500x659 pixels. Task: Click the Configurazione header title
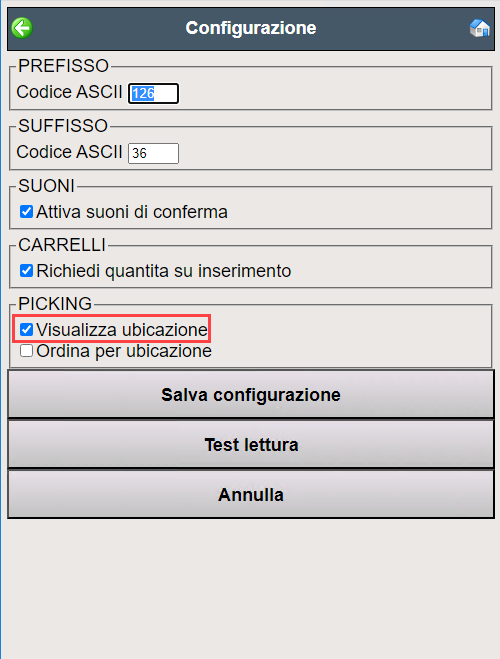pos(251,28)
